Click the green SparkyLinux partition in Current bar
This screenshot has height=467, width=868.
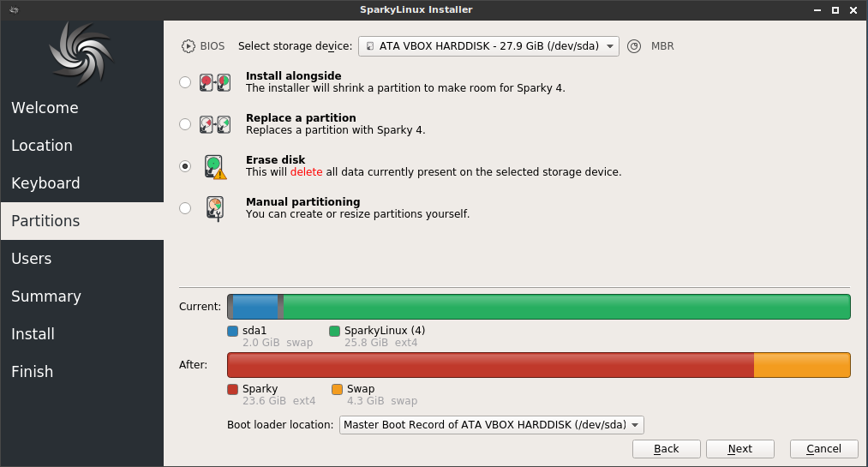click(567, 307)
